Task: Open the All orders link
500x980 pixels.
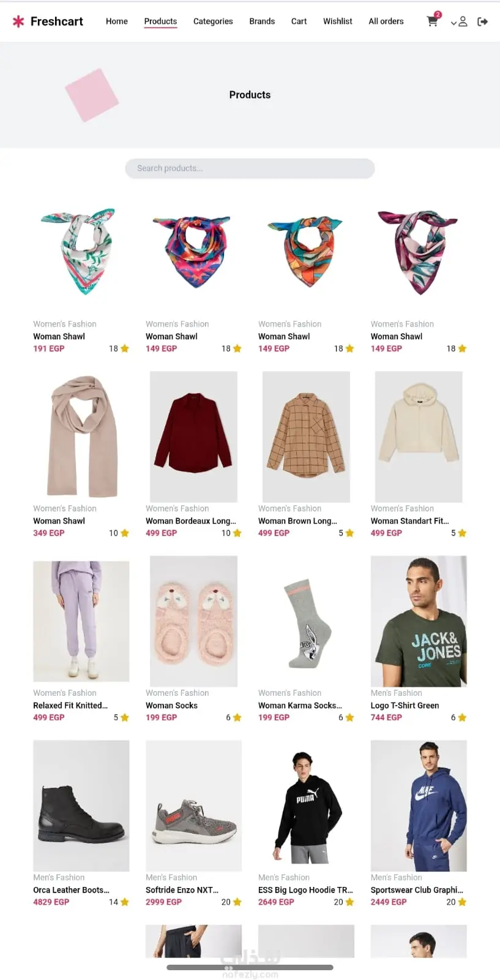Action: coord(386,21)
